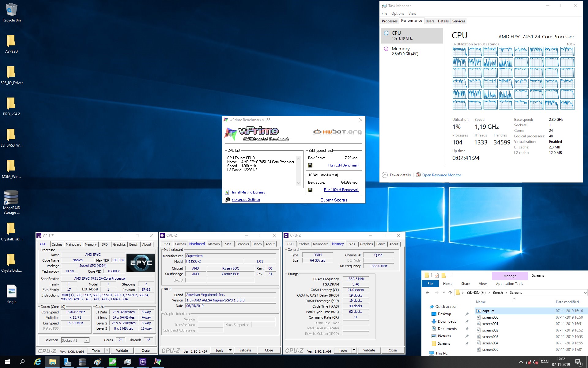
Task: Click the Open Resource Monitor icon
Action: pyautogui.click(x=418, y=175)
